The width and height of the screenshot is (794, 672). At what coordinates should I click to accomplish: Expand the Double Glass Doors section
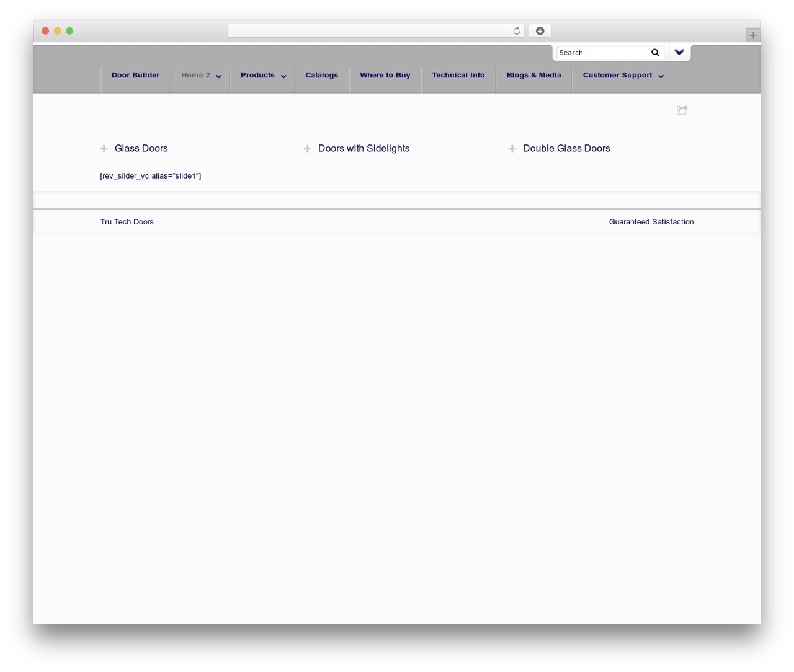[566, 148]
